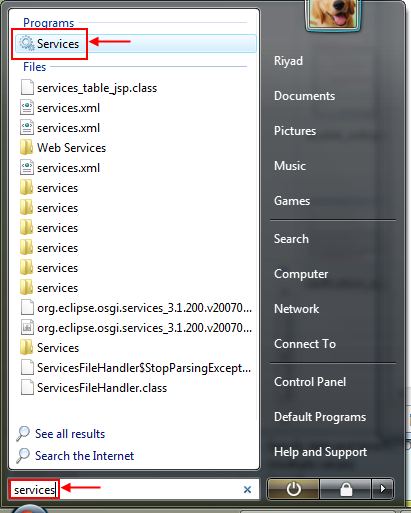The image size is (411, 513).
Task: Click the Search the Internet link
Action: pyautogui.click(x=84, y=456)
